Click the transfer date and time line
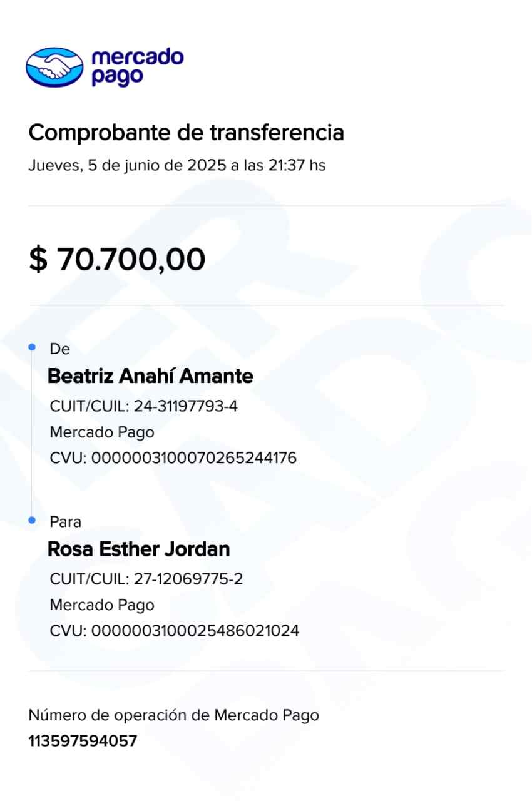 [x=176, y=166]
